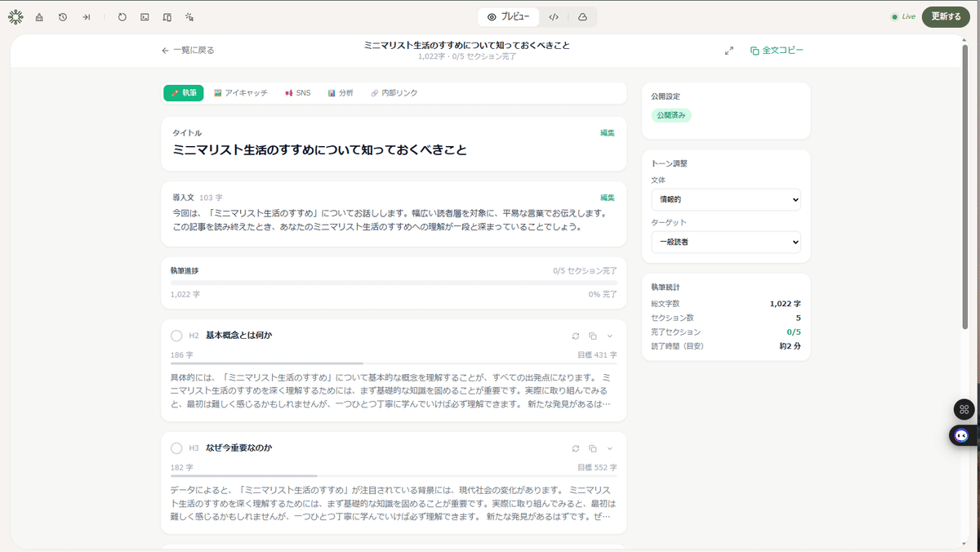Screen dimensions: 980x552
Task: Click the expand fullscreen icon near 全文コピー
Action: pyautogui.click(x=729, y=50)
